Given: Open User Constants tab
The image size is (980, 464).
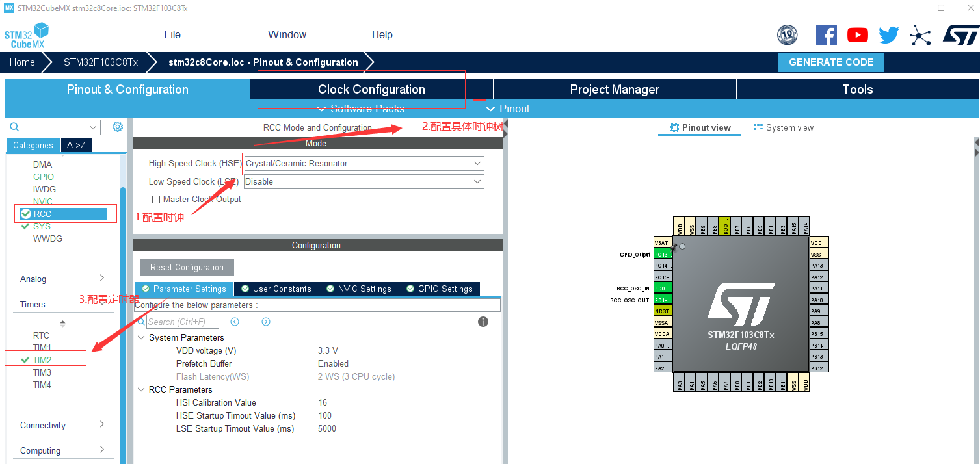Looking at the screenshot, I should point(276,289).
